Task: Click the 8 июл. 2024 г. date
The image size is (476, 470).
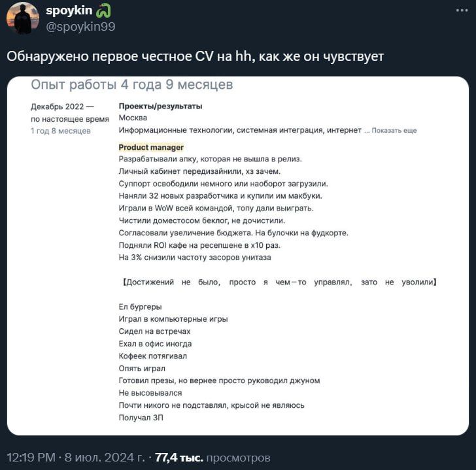Action: click(105, 458)
